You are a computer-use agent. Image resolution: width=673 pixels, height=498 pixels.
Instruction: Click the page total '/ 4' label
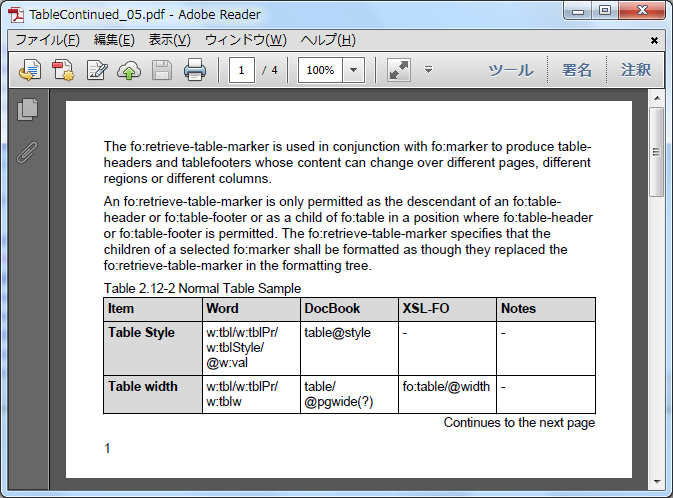coord(270,70)
